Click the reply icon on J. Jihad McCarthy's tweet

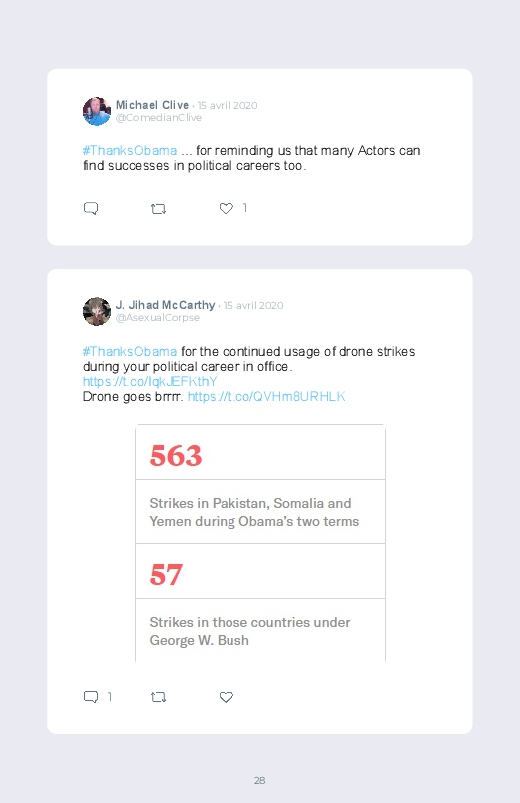91,697
